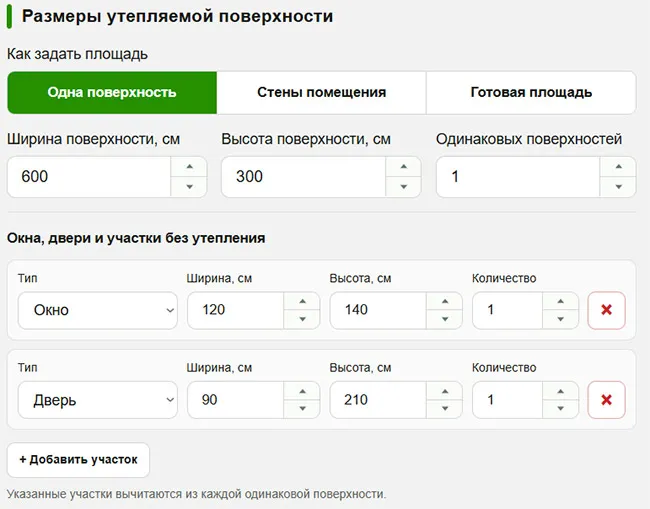Click the Как задать площадь label
Screen dimensions: 650x509
pyautogui.click(x=78, y=54)
